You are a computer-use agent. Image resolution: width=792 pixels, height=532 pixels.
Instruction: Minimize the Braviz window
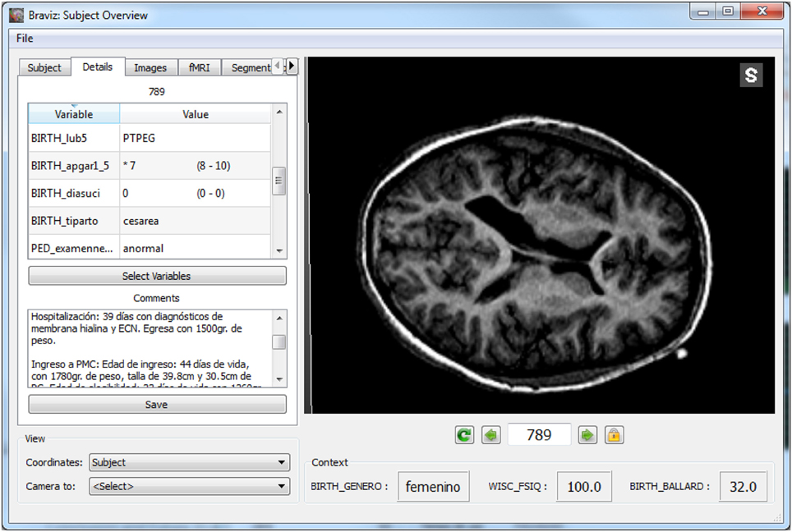[x=702, y=11]
